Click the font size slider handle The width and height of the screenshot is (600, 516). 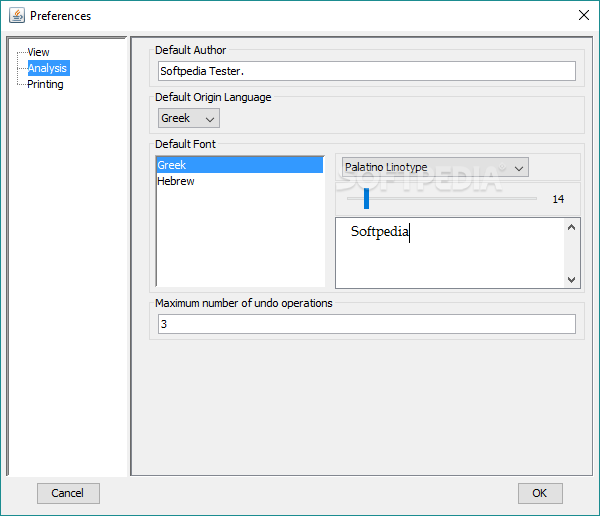(x=366, y=198)
